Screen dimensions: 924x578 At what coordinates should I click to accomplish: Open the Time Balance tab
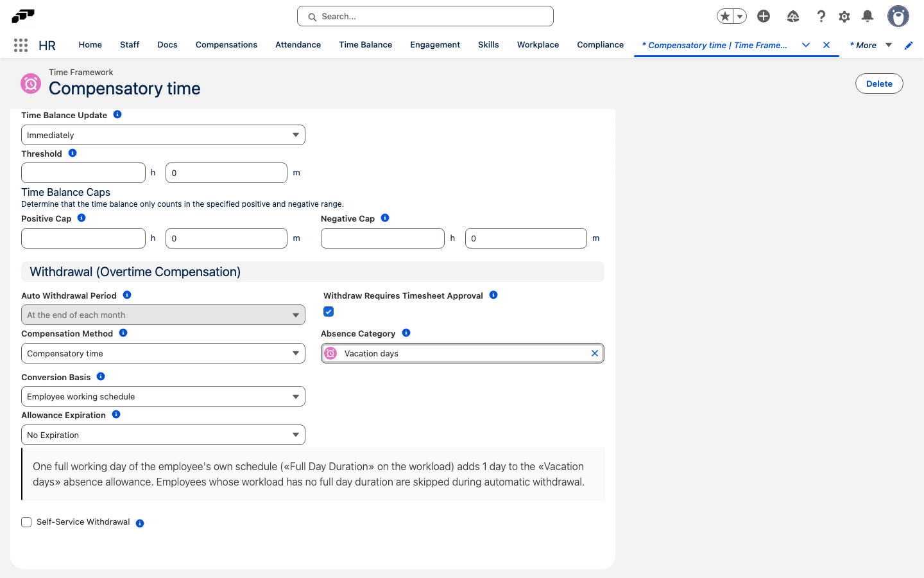tap(366, 45)
